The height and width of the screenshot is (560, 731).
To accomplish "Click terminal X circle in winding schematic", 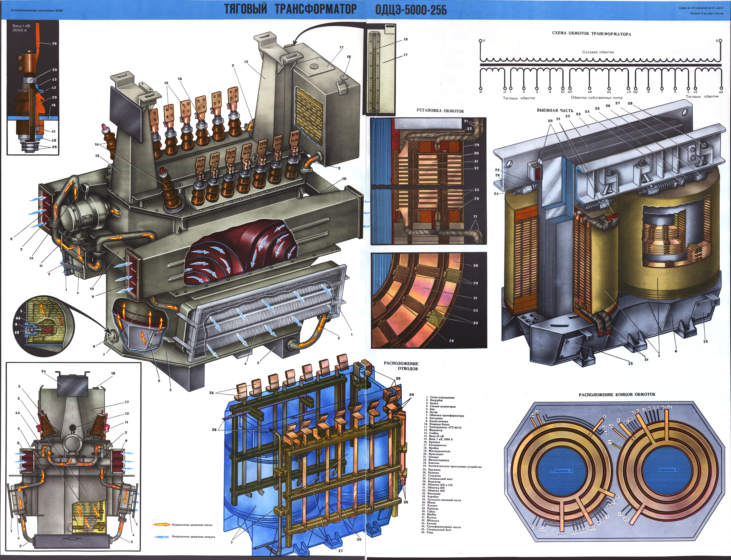I will point(721,41).
